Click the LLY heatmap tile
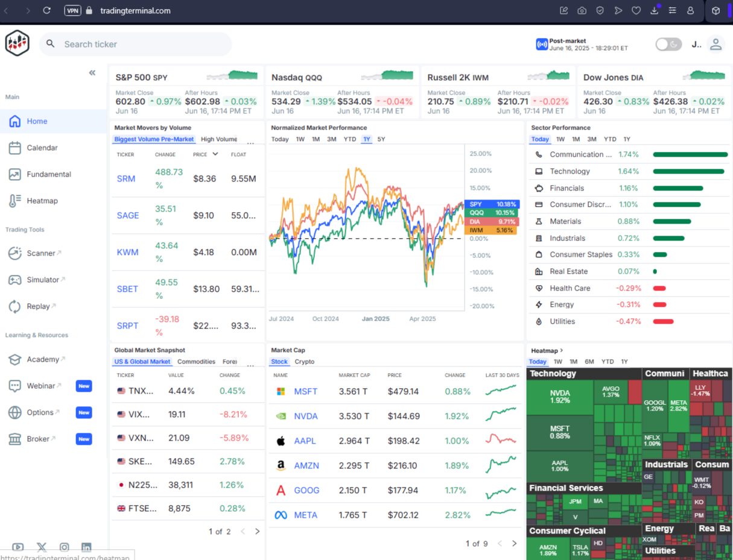The width and height of the screenshot is (733, 560). [x=700, y=391]
